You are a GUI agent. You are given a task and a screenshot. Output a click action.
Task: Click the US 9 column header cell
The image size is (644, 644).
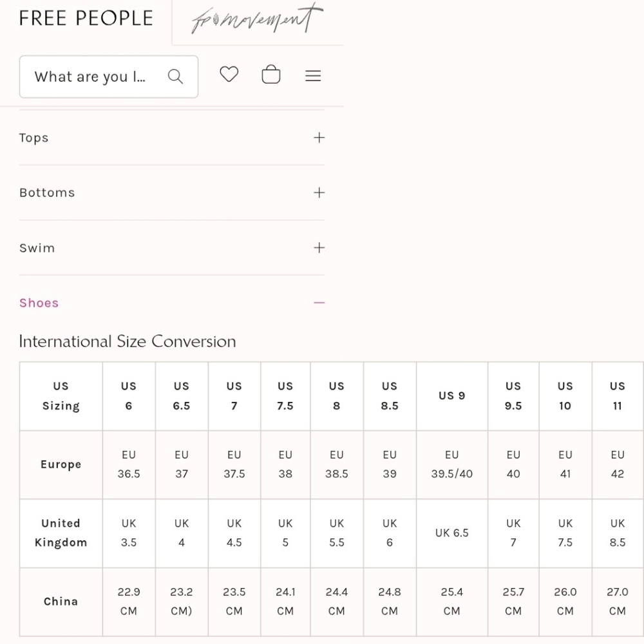[x=452, y=396]
